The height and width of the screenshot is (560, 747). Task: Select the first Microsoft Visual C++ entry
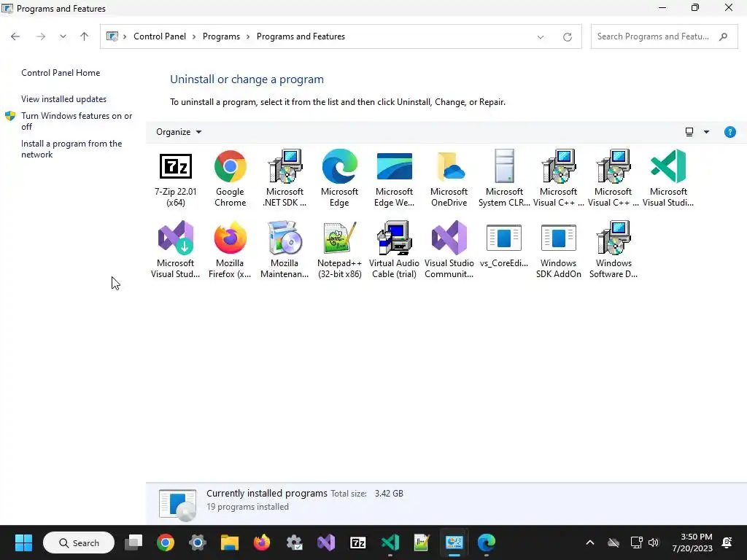[x=558, y=179]
